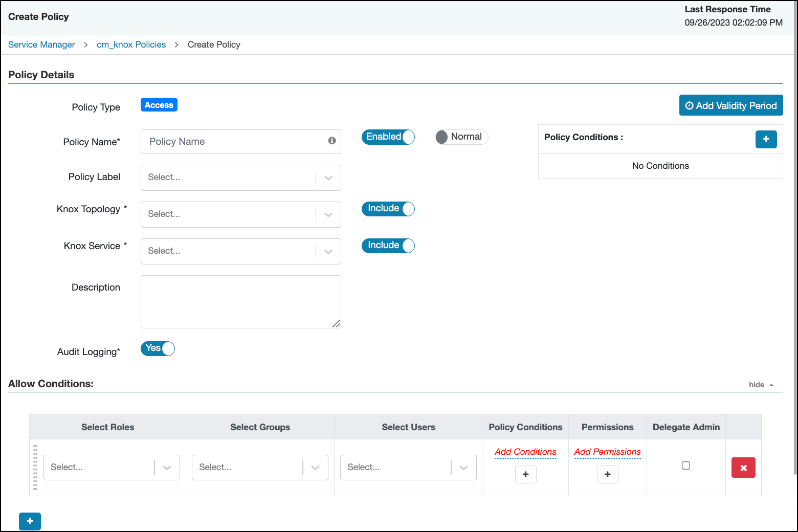Delete the allow condition row
The height and width of the screenshot is (532, 798).
pos(743,468)
